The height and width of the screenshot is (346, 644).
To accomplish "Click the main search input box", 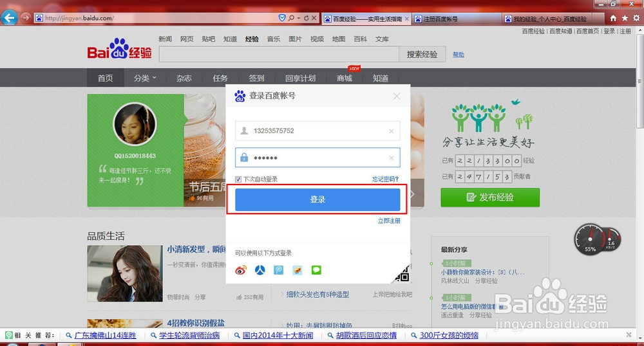I will pos(279,54).
